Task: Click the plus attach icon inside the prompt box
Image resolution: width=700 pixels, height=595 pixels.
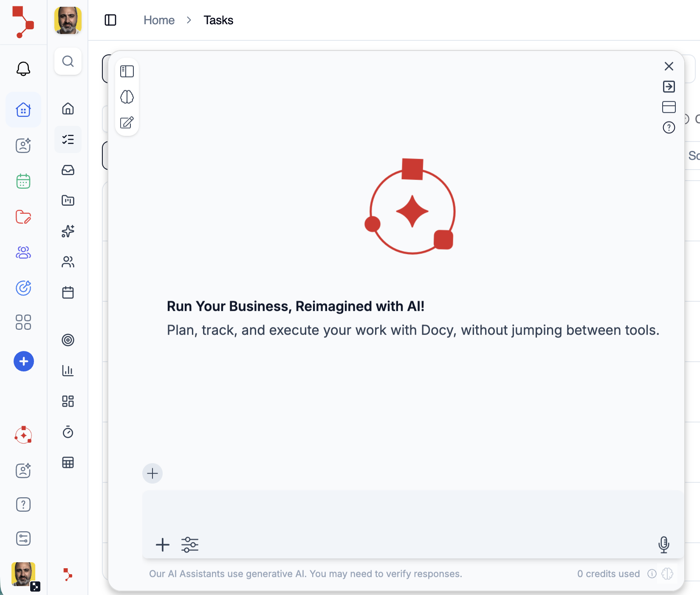Action: pos(163,545)
